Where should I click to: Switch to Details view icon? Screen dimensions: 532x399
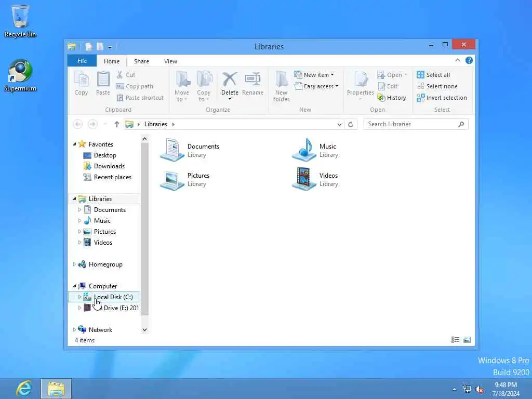(x=455, y=340)
